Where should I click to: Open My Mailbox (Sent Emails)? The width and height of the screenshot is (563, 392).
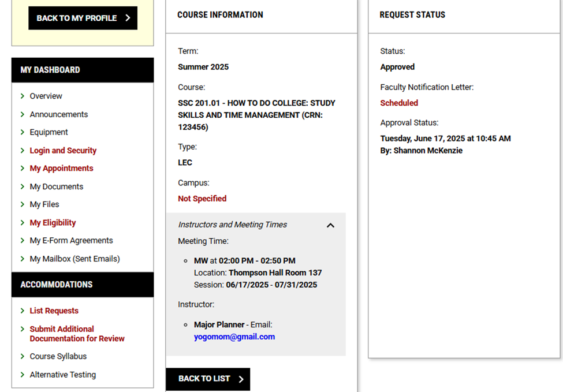point(74,259)
